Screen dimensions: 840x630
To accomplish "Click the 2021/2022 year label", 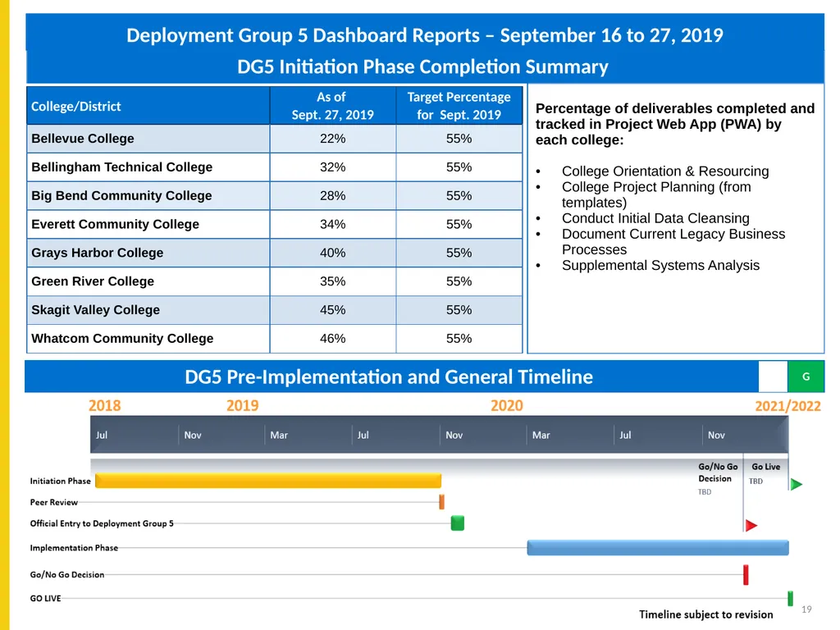I will pyautogui.click(x=788, y=406).
